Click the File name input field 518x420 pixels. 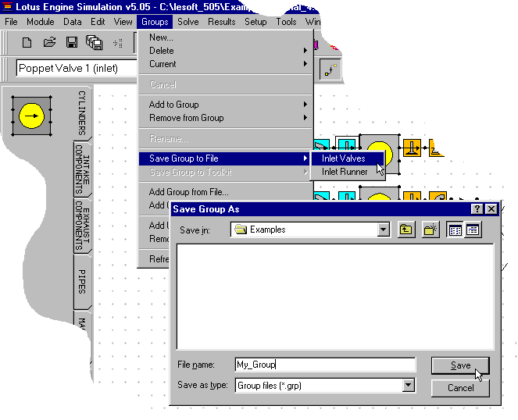[325, 365]
